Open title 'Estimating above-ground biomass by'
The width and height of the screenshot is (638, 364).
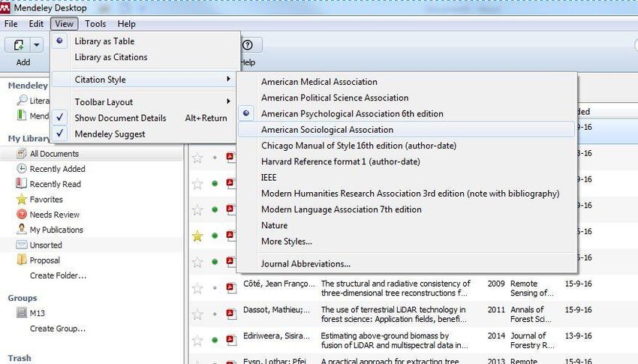394,340
